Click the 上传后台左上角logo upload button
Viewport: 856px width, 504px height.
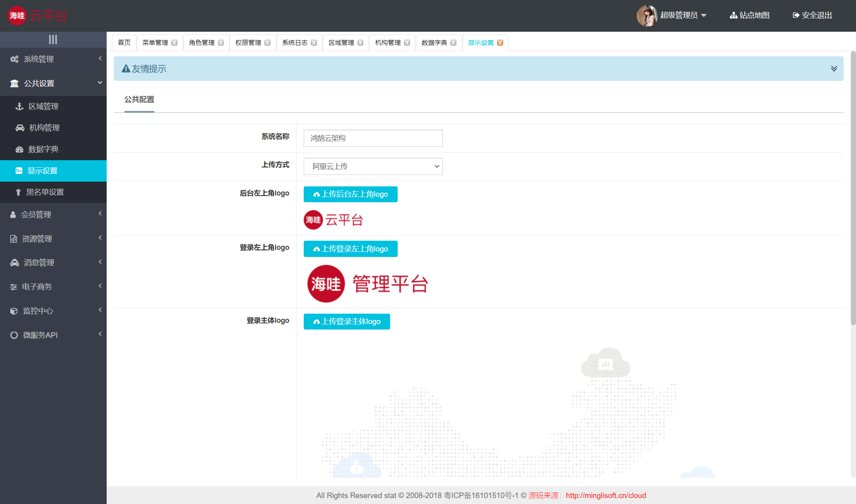[x=350, y=194]
